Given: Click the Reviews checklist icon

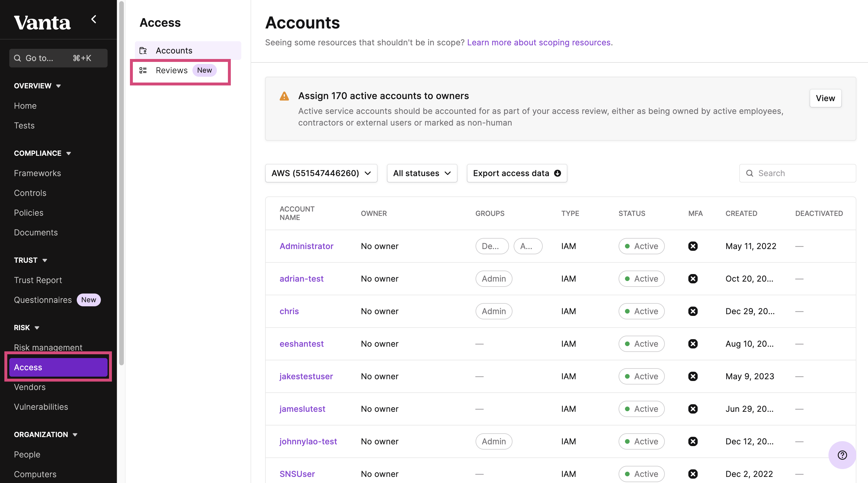Looking at the screenshot, I should pos(143,70).
